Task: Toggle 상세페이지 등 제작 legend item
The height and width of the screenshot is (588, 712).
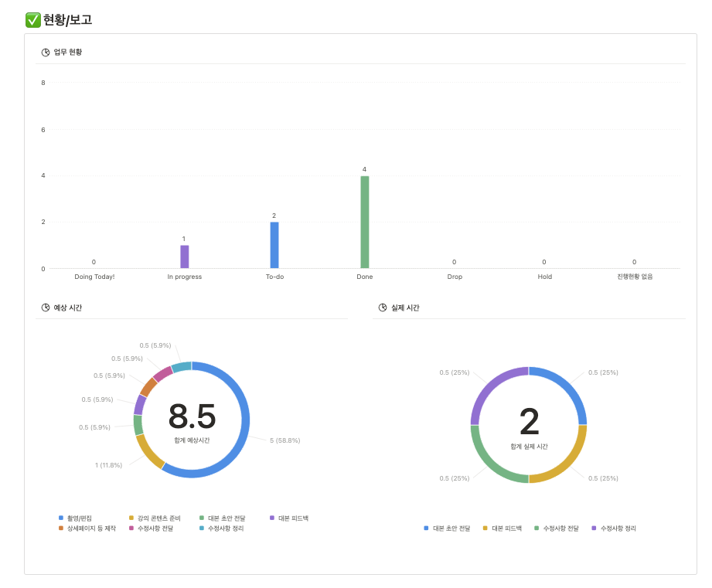Action: tap(87, 529)
